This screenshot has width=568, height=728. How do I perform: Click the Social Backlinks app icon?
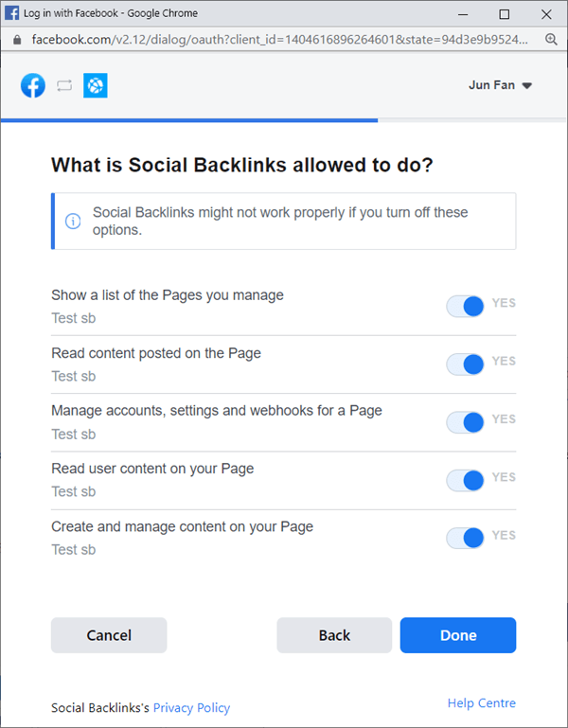coord(96,86)
